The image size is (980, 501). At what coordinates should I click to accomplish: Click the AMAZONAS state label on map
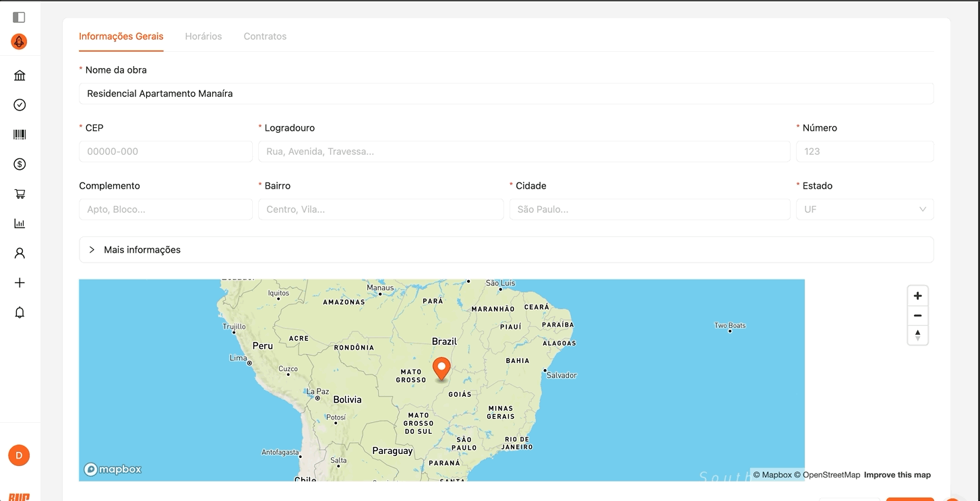tap(344, 302)
